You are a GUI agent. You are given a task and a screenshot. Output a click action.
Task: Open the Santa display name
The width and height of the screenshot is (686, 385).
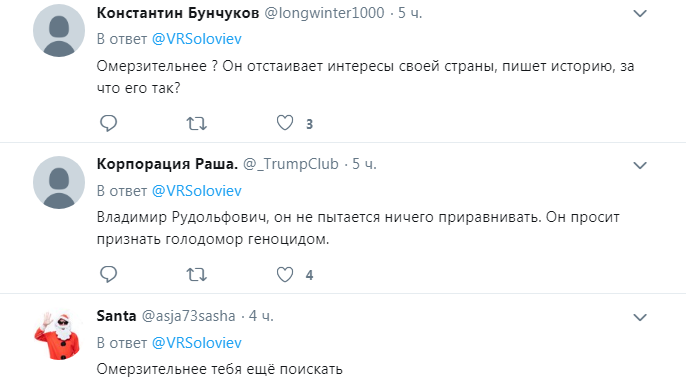coord(116,316)
